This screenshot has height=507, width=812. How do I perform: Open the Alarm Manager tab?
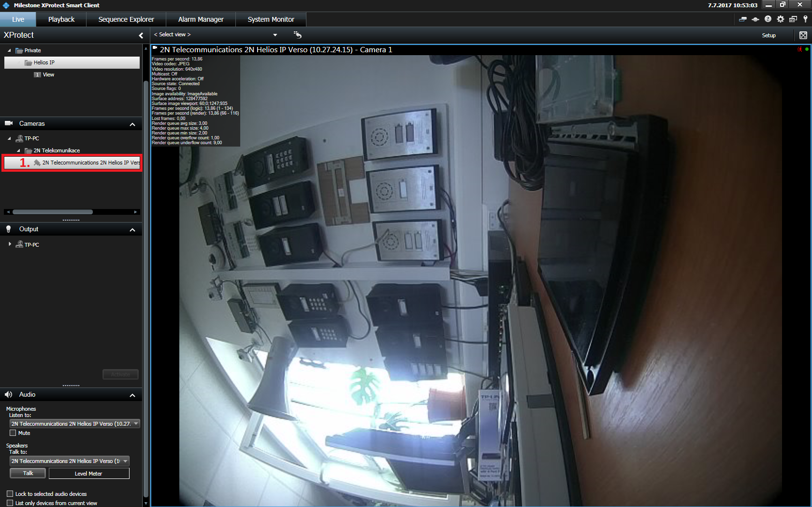tap(201, 19)
